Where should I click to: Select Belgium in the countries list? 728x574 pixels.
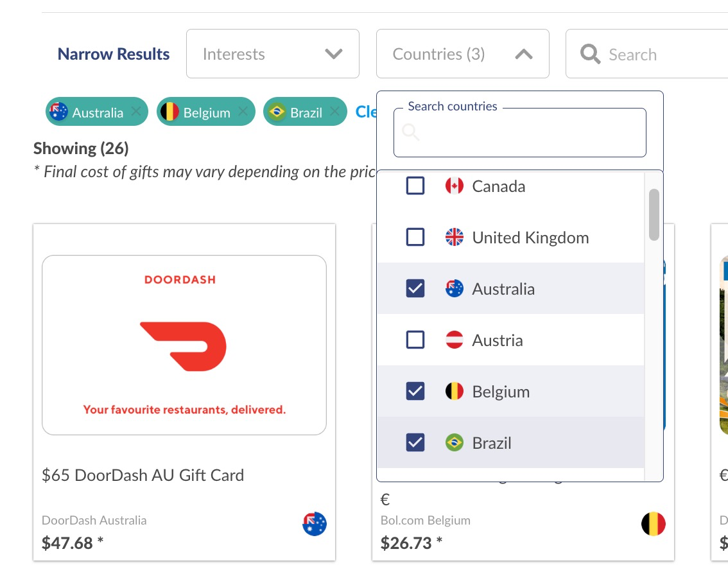point(511,392)
